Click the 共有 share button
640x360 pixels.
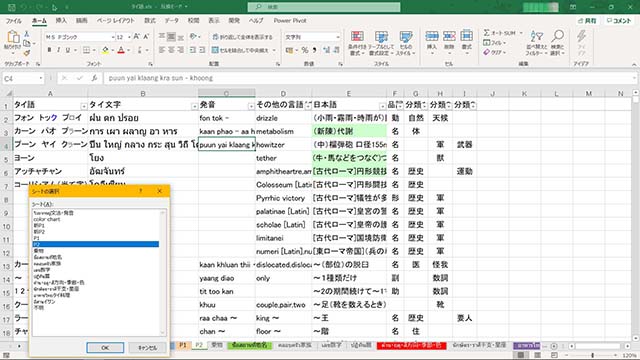(588, 20)
